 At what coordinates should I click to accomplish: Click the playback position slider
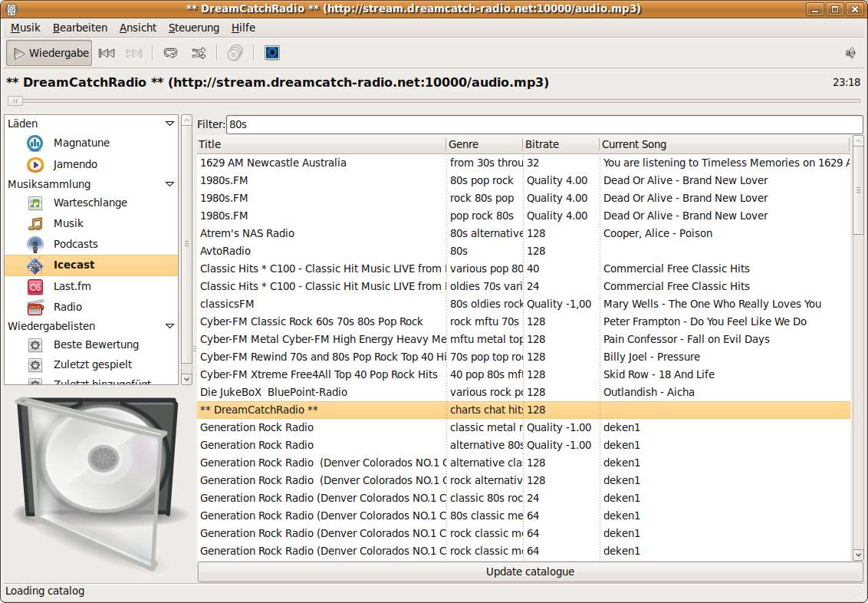point(433,100)
